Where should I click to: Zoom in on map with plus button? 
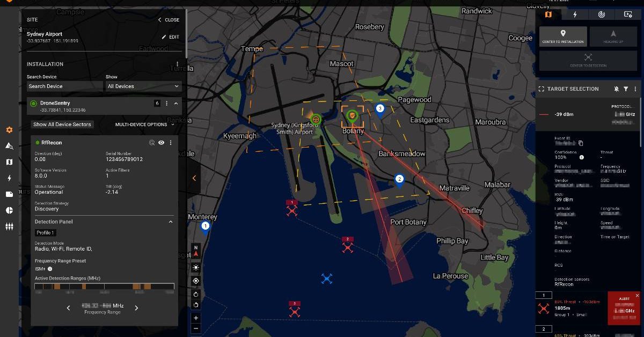196,318
